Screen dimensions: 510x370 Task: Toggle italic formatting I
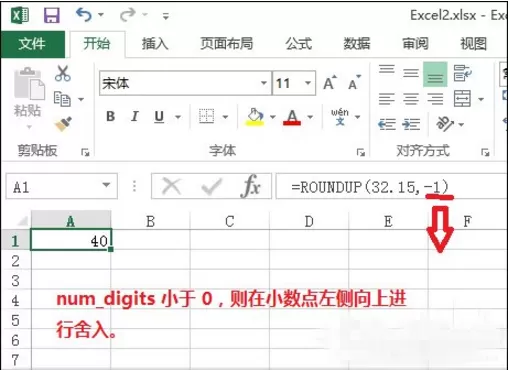click(x=135, y=116)
